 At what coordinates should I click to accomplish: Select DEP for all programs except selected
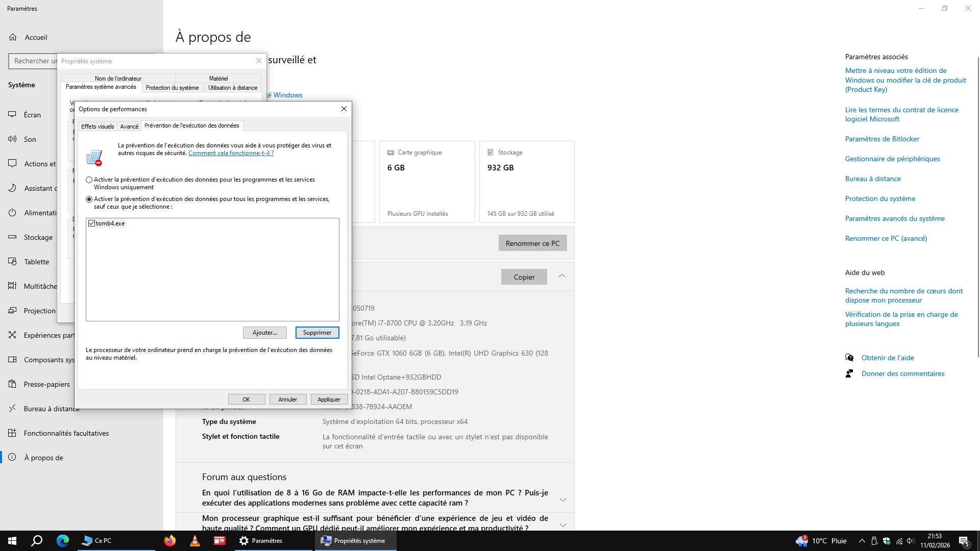click(x=89, y=199)
